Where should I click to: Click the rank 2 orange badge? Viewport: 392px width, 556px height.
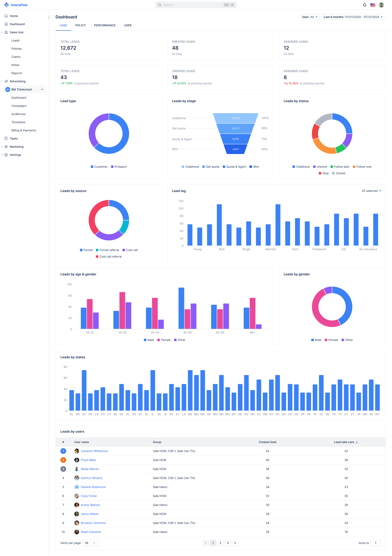pyautogui.click(x=63, y=460)
